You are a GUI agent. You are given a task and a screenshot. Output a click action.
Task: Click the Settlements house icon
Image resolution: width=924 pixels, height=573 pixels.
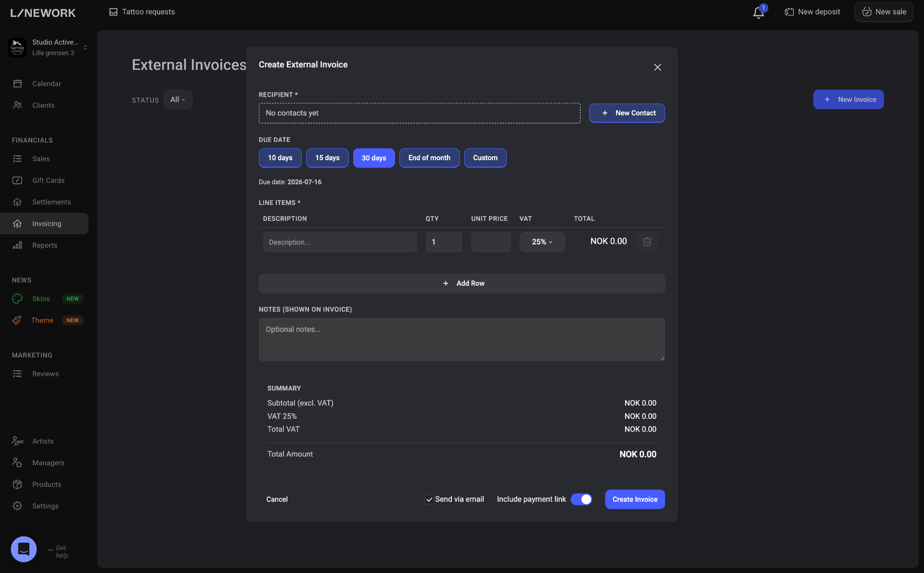[17, 202]
